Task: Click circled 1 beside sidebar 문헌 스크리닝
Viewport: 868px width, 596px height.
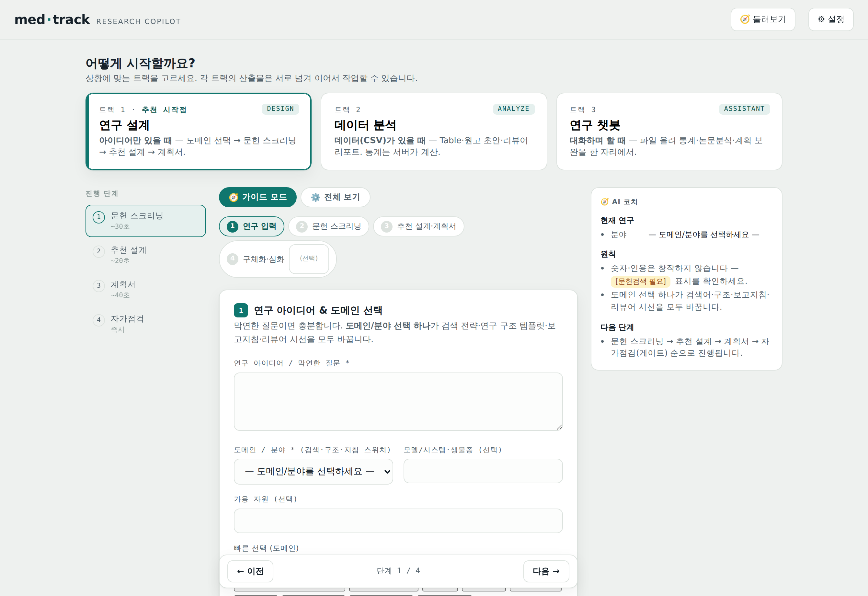Action: click(98, 217)
